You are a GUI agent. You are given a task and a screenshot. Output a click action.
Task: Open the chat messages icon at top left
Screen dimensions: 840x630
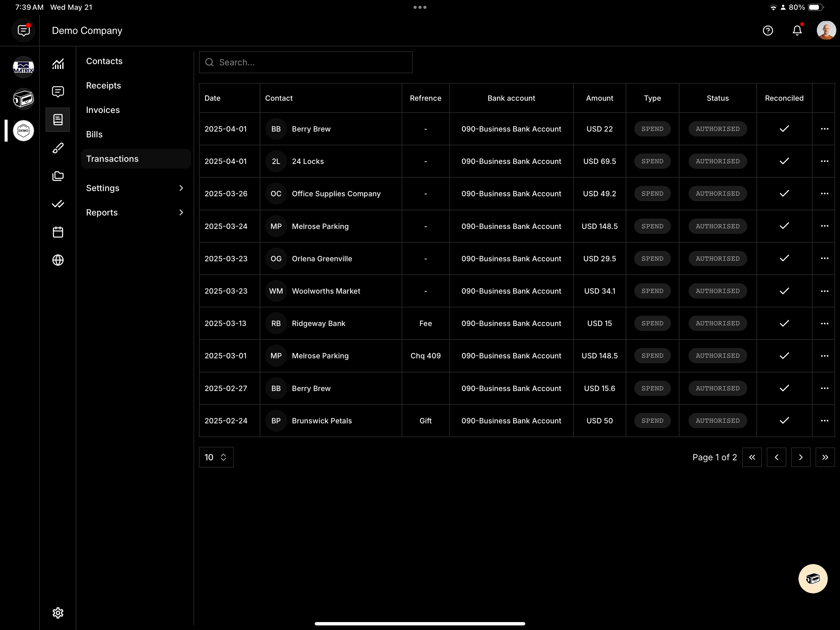tap(24, 31)
